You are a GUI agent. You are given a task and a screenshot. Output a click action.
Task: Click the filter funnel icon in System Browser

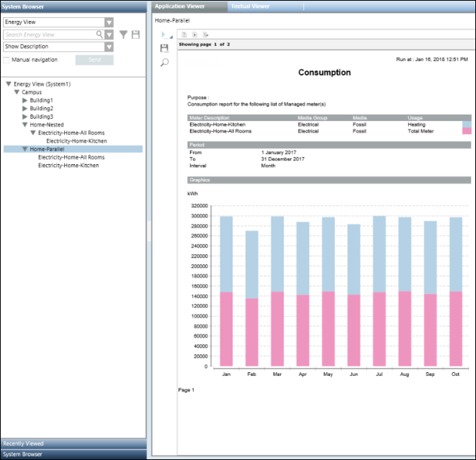coord(123,34)
